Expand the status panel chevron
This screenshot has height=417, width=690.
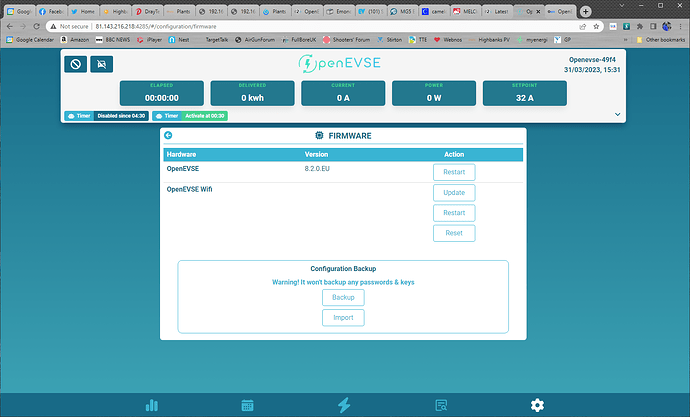[x=617, y=114]
